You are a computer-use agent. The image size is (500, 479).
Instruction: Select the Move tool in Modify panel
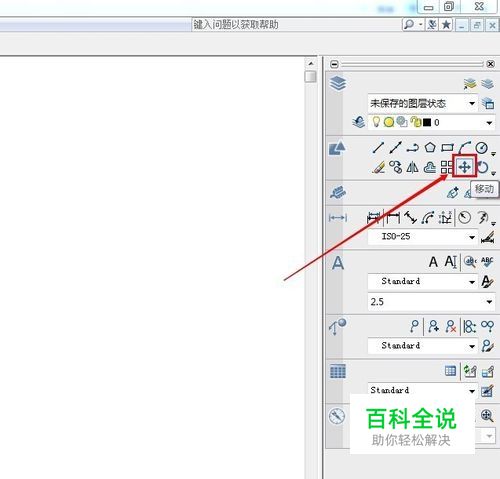pyautogui.click(x=465, y=166)
